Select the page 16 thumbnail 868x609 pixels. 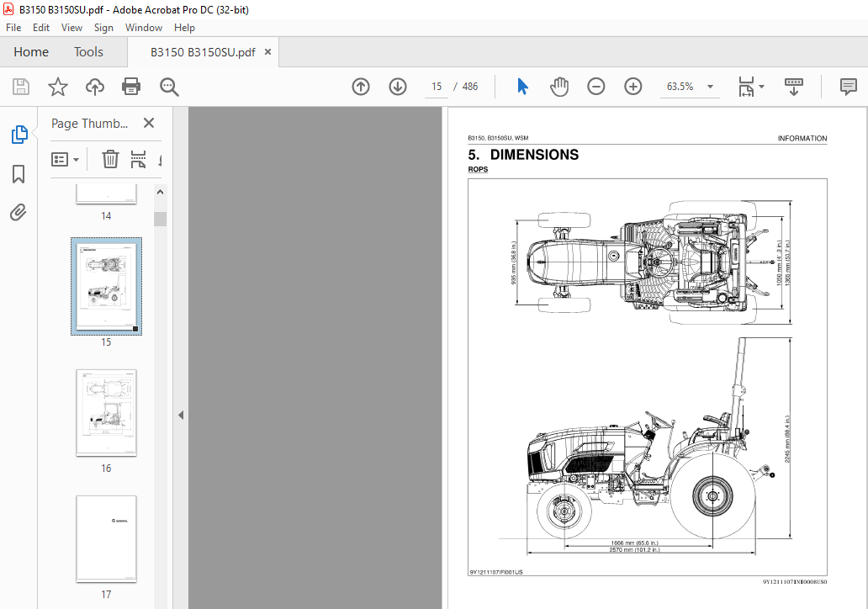click(106, 412)
